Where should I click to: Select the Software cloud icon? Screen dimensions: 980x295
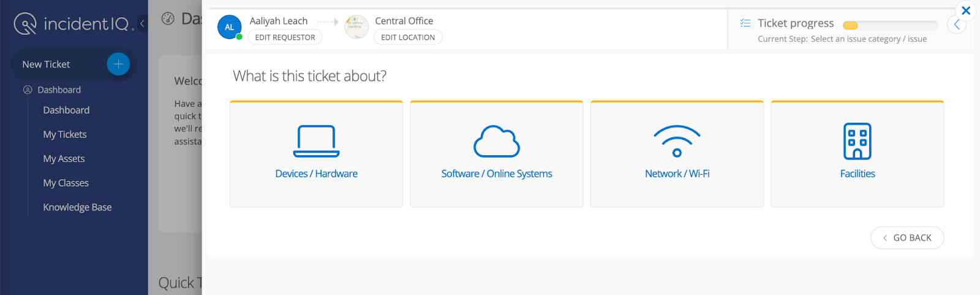pyautogui.click(x=497, y=141)
